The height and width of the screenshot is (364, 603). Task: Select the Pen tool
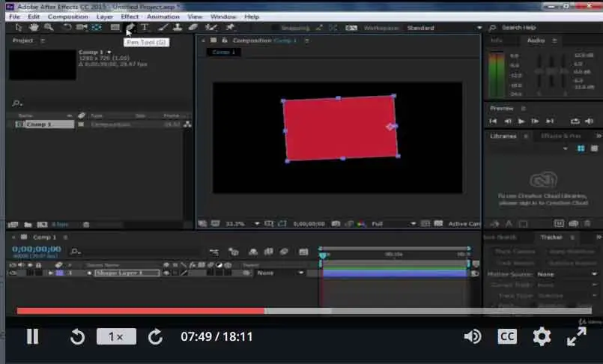click(131, 27)
